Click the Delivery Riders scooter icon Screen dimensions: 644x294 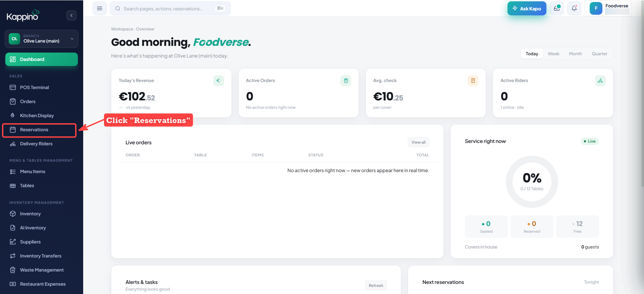[x=13, y=144]
